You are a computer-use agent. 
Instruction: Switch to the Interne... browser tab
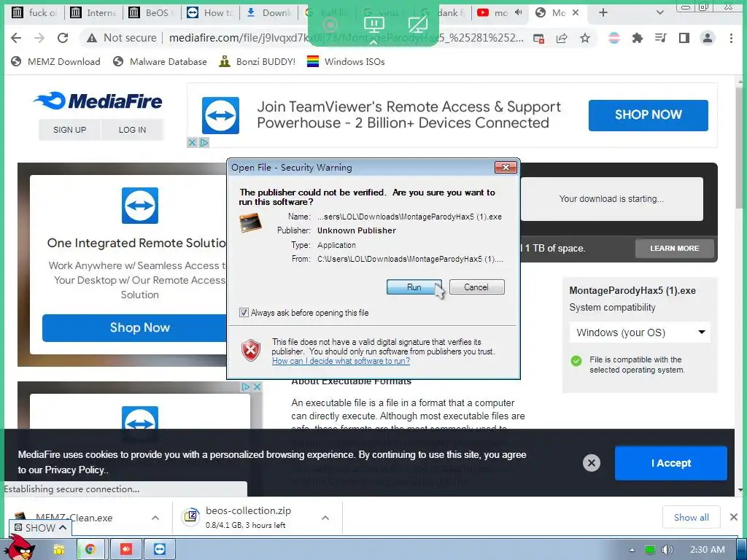[x=93, y=13]
